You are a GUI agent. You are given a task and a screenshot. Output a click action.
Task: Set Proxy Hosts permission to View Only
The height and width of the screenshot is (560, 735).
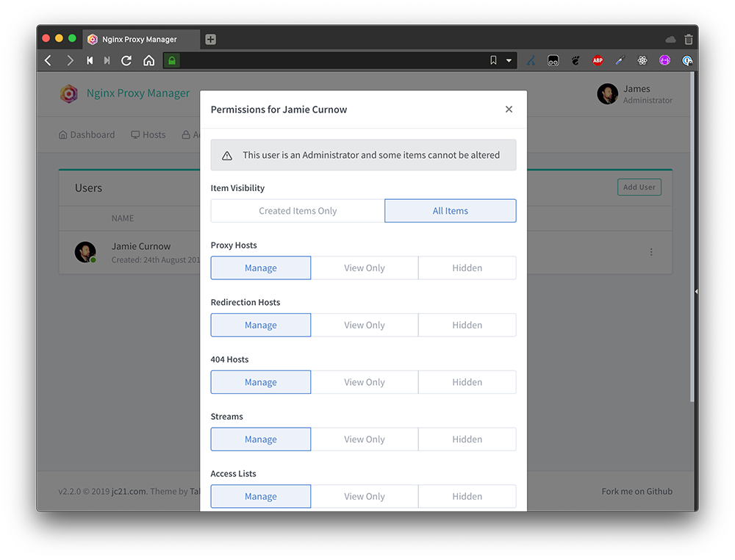[365, 268]
